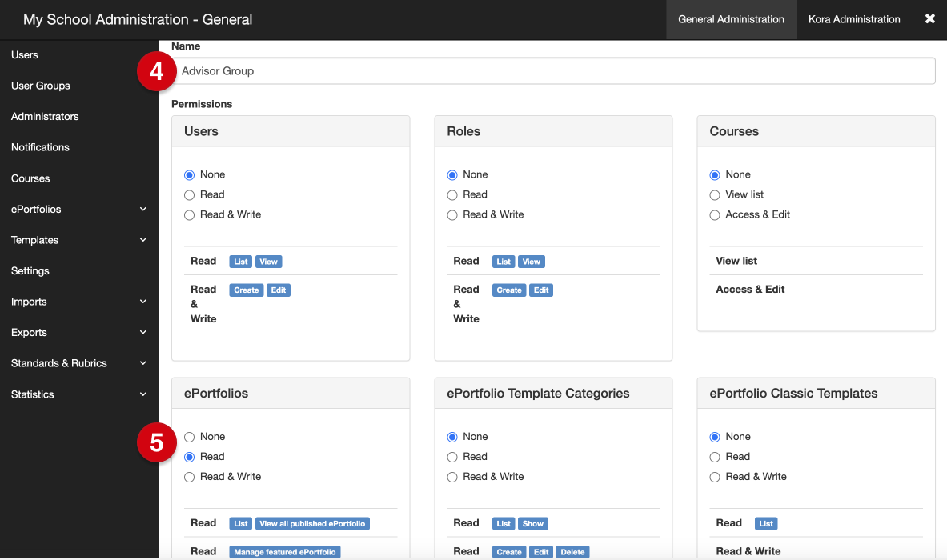
Task: Select Read & Write for ePortfolios permissions
Action: pyautogui.click(x=189, y=477)
